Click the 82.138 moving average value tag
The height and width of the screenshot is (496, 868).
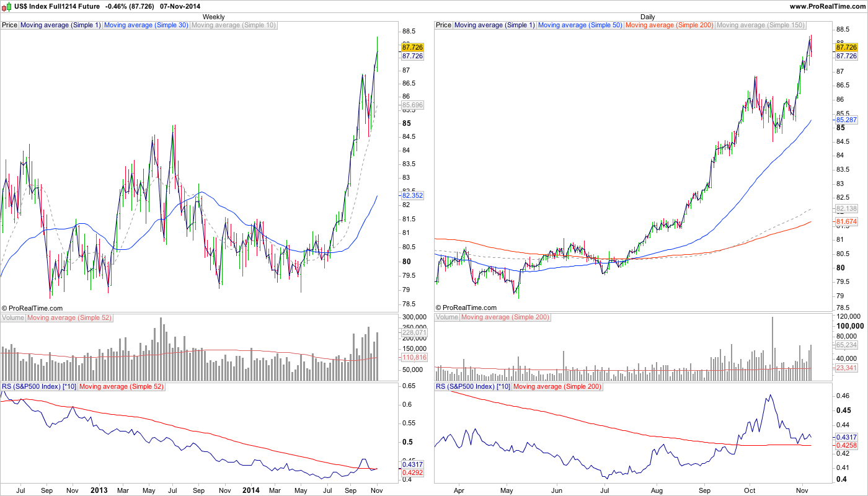click(846, 209)
